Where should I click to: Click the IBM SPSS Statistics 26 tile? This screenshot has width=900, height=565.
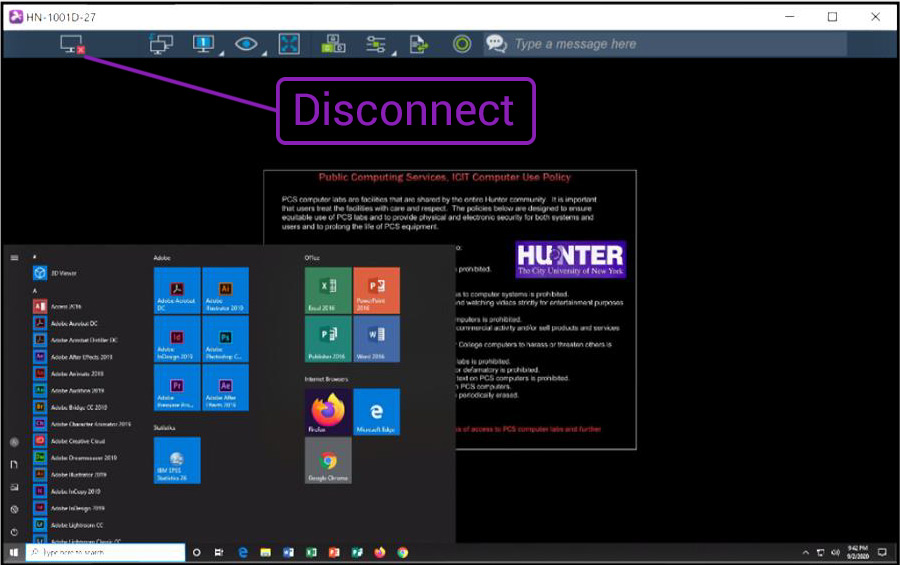177,460
